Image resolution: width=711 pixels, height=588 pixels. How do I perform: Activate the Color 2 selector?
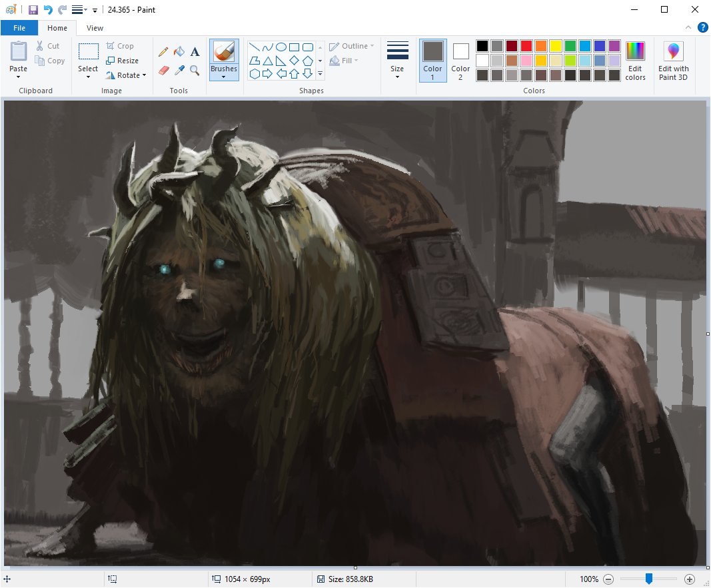coord(460,60)
